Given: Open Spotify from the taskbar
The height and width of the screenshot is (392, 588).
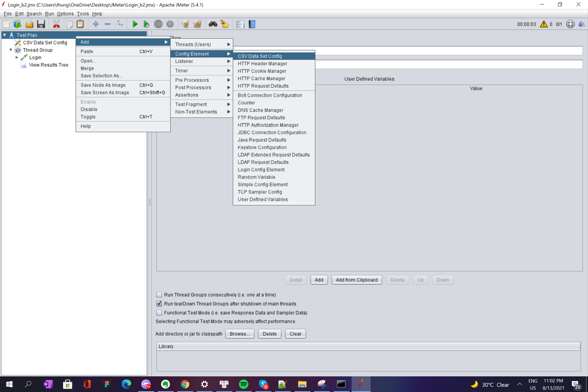Looking at the screenshot, I should [x=244, y=384].
